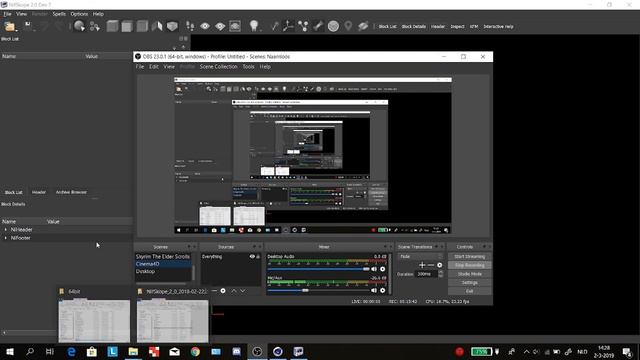Select the third view cube icon
The image size is (640, 360).
tap(142, 27)
